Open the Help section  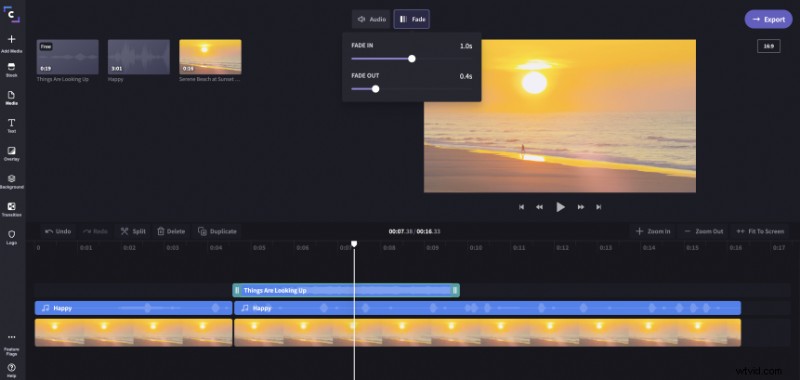tap(12, 371)
